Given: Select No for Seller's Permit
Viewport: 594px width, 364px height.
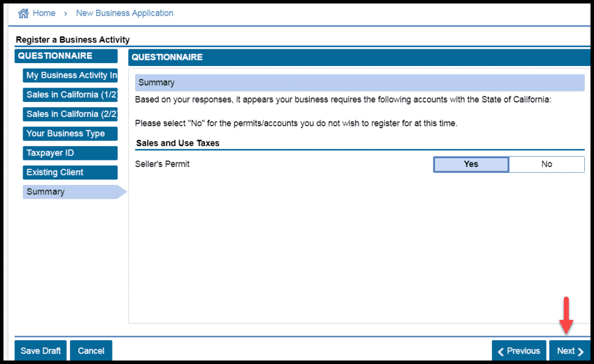Looking at the screenshot, I should pyautogui.click(x=546, y=164).
